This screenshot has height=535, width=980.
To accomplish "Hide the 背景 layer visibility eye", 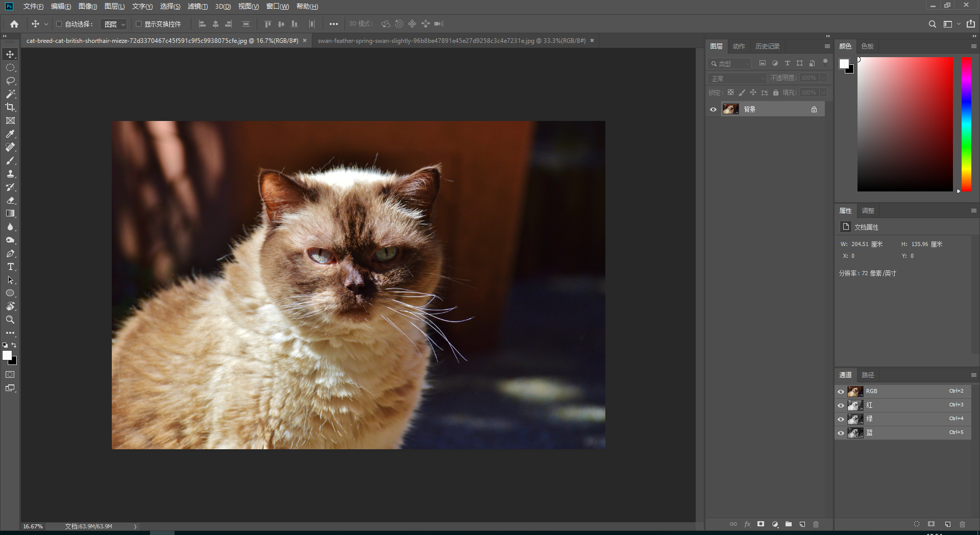I will pyautogui.click(x=713, y=109).
